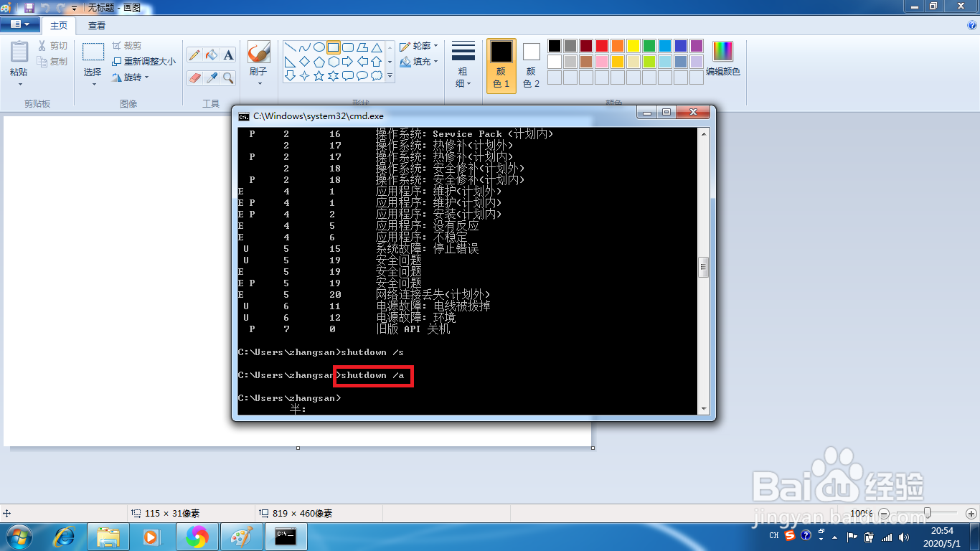Choose the Oval shape
Screen dimensions: 980x551
click(x=319, y=47)
